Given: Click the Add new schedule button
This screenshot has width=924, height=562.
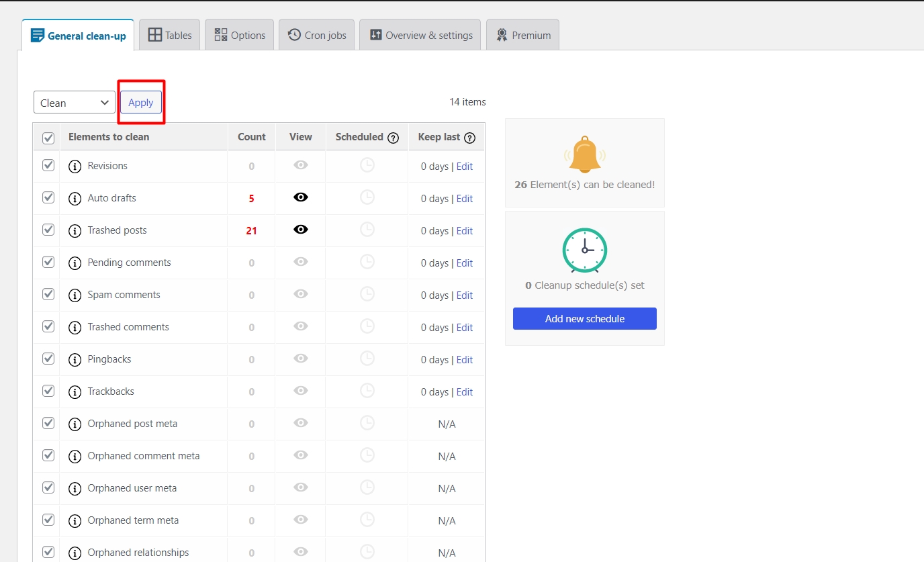Looking at the screenshot, I should (x=585, y=319).
